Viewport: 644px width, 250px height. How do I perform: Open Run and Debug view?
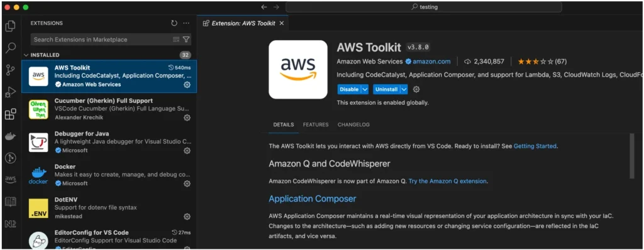tap(10, 92)
